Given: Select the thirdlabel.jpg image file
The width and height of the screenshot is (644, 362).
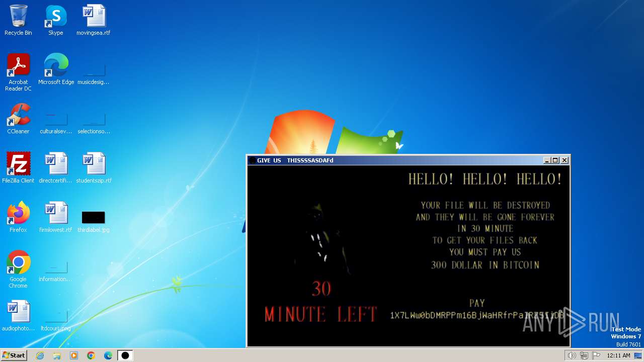Looking at the screenshot, I should tap(94, 221).
